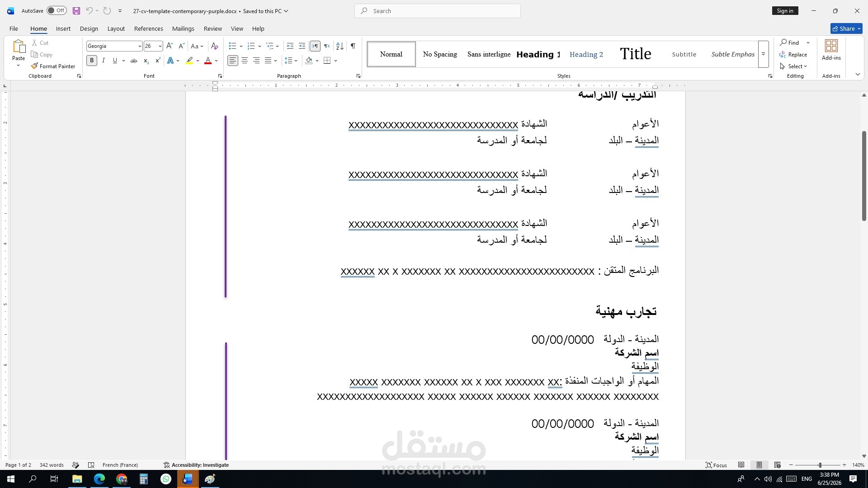The width and height of the screenshot is (868, 488).
Task: Center align the paragraph
Action: (245, 61)
